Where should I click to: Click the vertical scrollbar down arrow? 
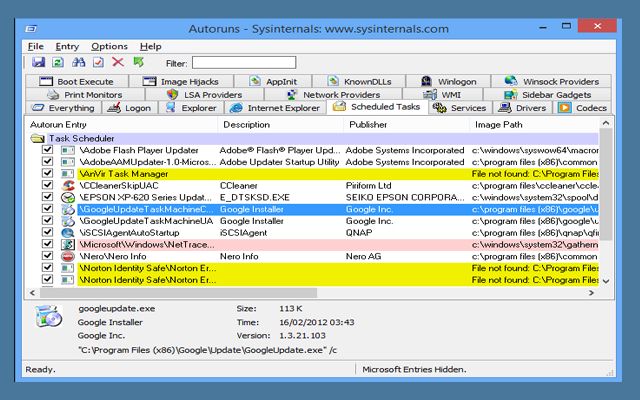coord(606,281)
